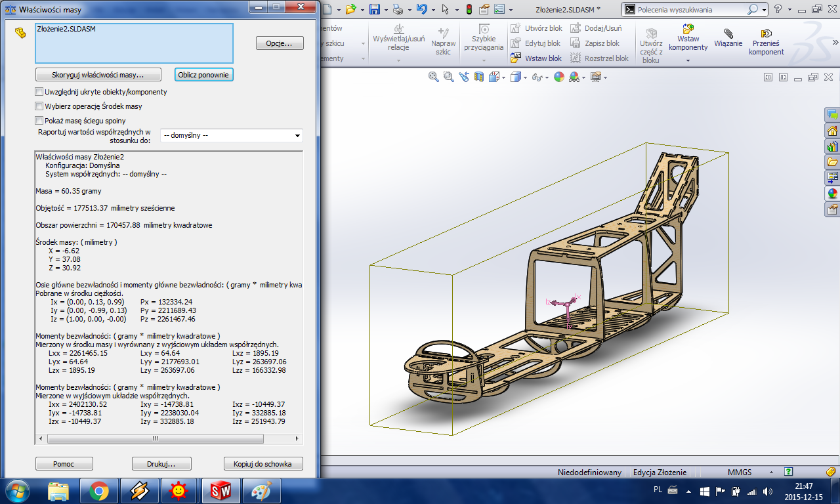The width and height of the screenshot is (840, 504).
Task: Click the Kopiuj do schowka button
Action: point(262,464)
